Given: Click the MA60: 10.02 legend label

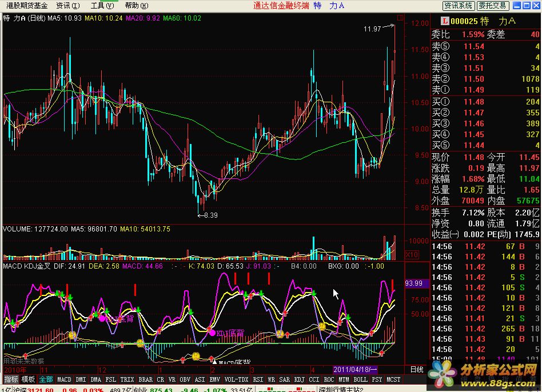Looking at the screenshot, I should 182,18.
